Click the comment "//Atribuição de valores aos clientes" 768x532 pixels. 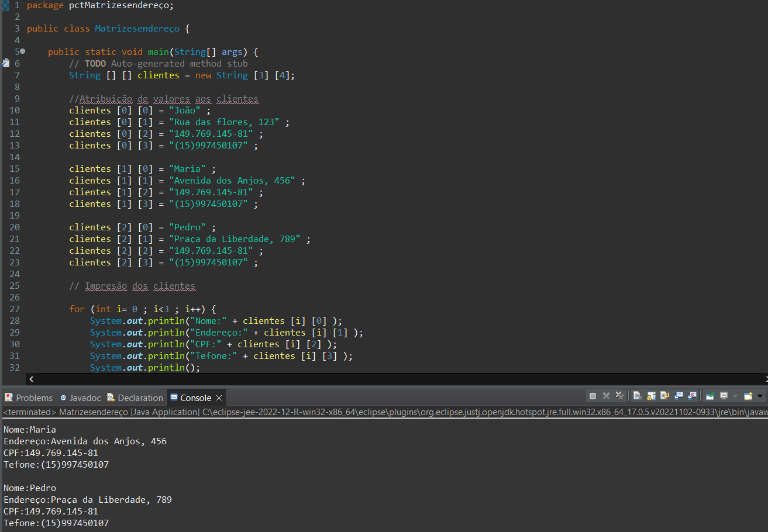tap(164, 98)
